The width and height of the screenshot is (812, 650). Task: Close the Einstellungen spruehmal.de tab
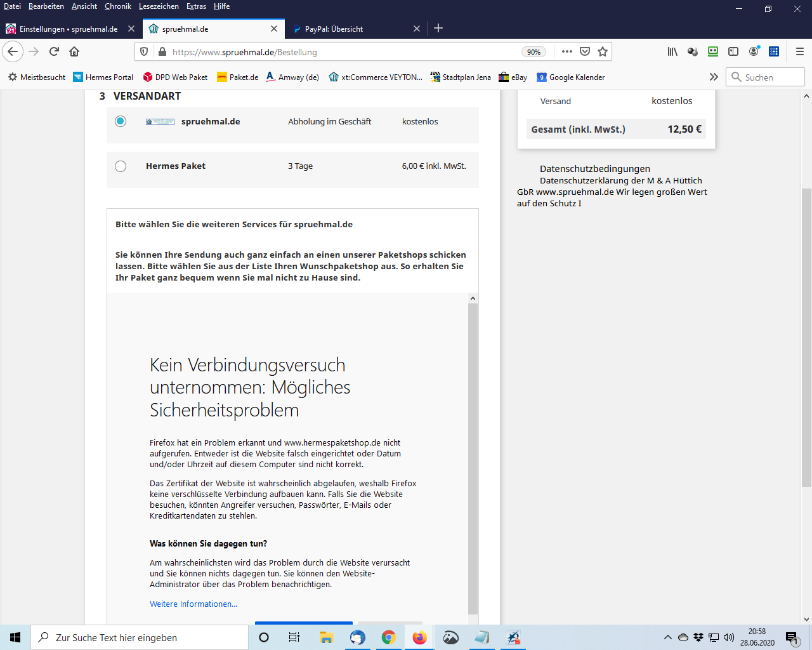tap(131, 29)
